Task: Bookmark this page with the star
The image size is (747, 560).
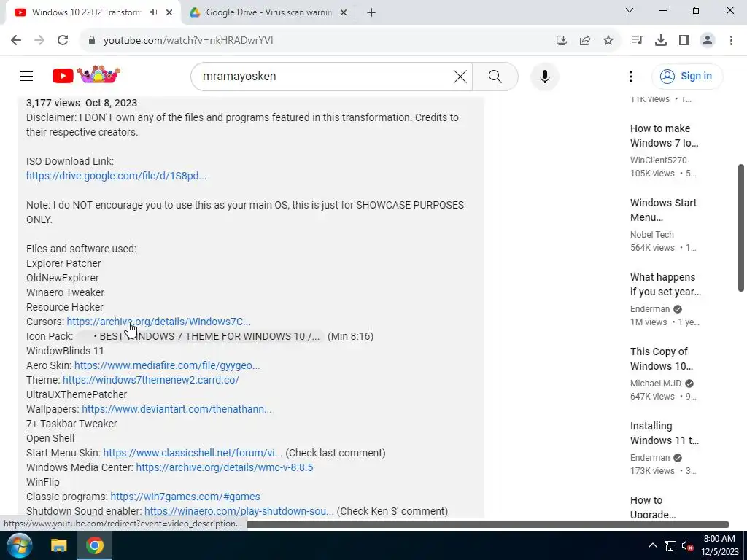Action: 608,41
